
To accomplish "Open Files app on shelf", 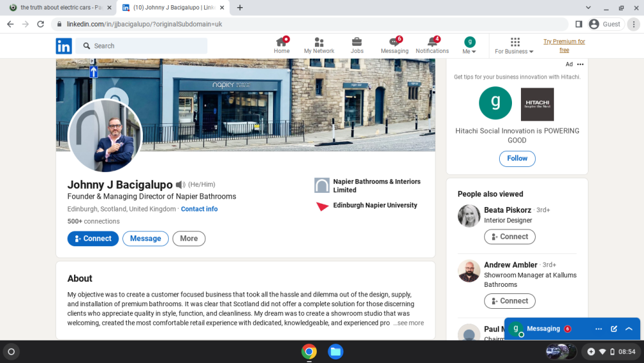I will point(336,352).
